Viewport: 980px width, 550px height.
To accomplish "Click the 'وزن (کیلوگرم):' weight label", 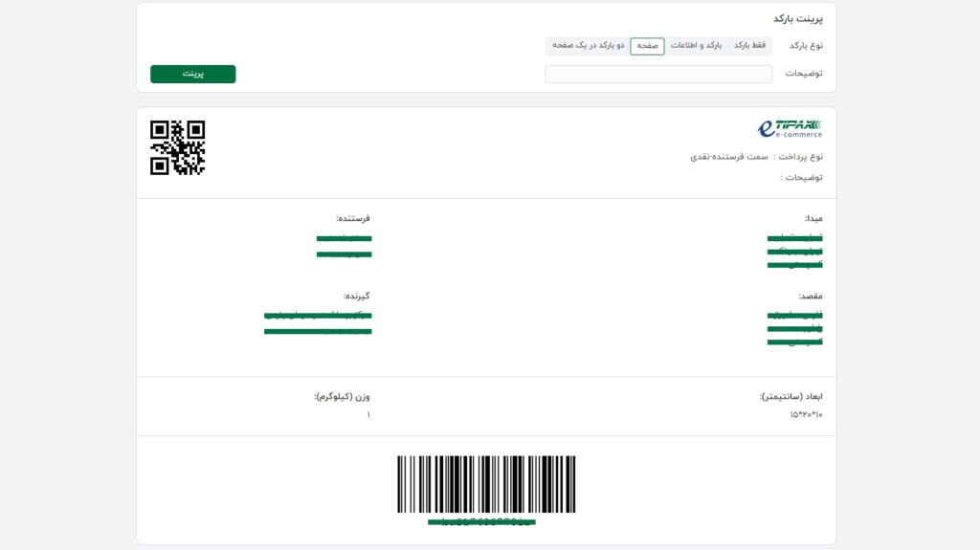I will point(342,396).
